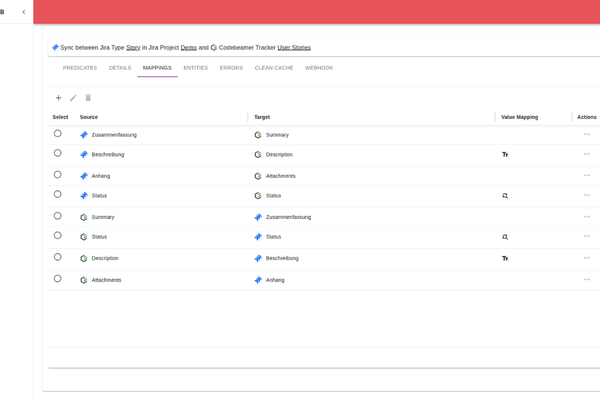
Task: Select the Description to Beschreibung mapping row
Action: point(57,257)
